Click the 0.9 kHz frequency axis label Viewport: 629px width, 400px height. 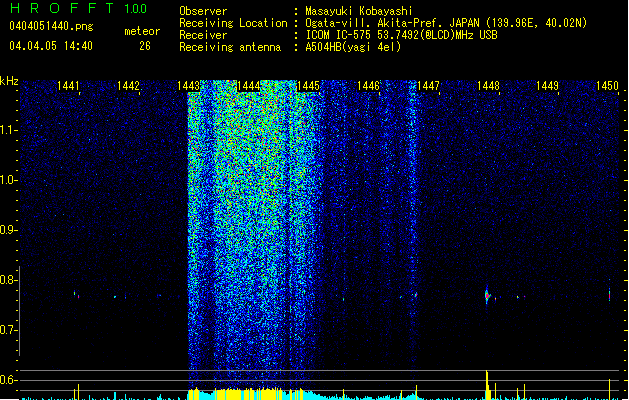pos(8,230)
